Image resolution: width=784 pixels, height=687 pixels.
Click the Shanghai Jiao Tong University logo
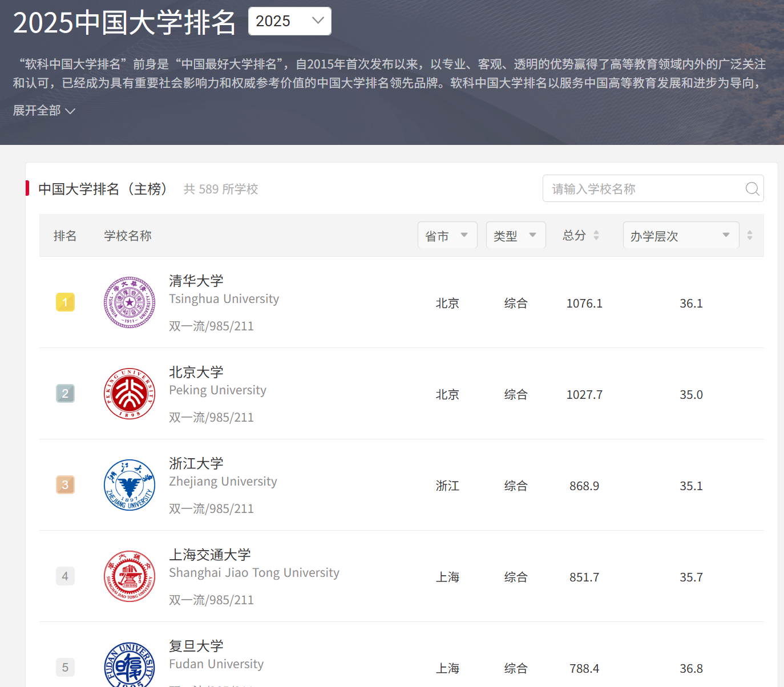[130, 576]
